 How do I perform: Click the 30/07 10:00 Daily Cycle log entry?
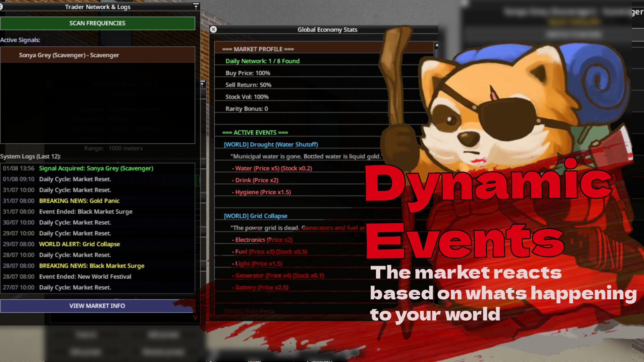pos(98,222)
